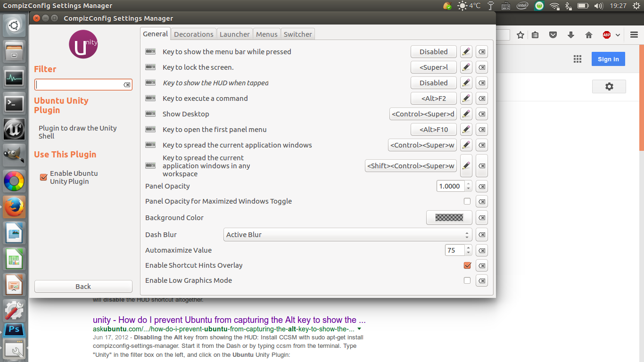
Task: Open the Dash Blur dropdown
Action: click(347, 235)
